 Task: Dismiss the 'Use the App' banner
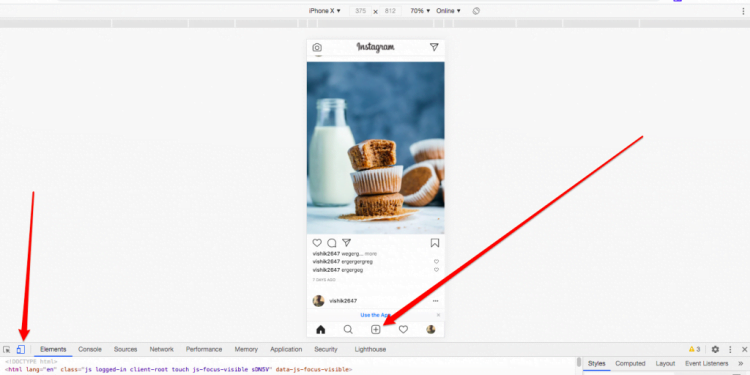[x=438, y=315]
